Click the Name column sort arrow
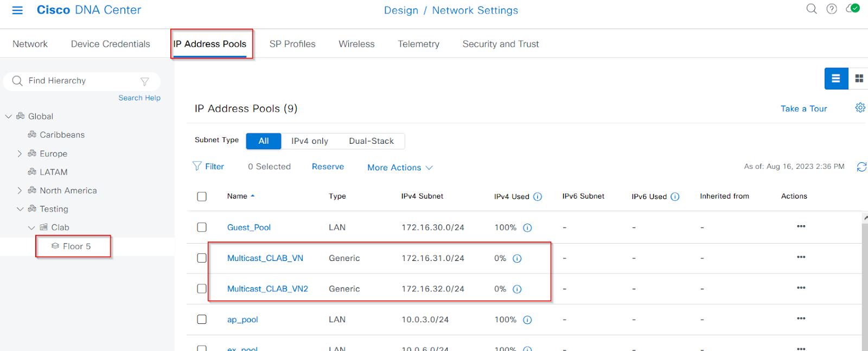 (252, 196)
